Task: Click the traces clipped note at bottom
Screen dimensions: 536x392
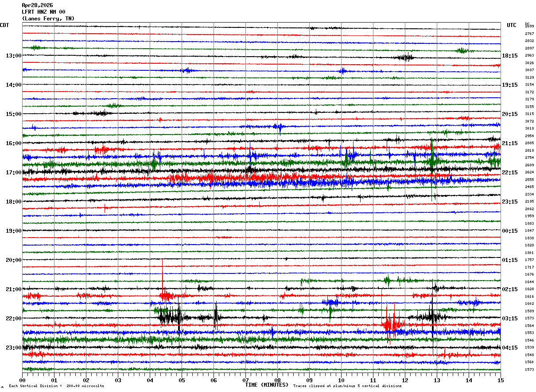Action: click(x=347, y=386)
